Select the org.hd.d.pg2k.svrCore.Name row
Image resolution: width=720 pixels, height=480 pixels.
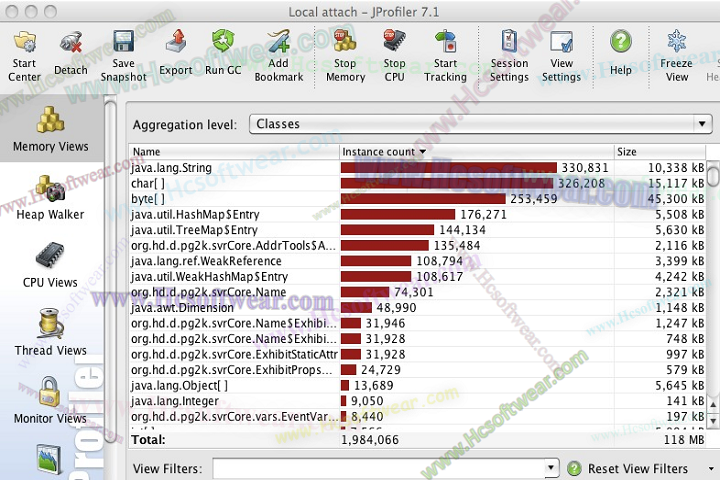tap(417, 292)
